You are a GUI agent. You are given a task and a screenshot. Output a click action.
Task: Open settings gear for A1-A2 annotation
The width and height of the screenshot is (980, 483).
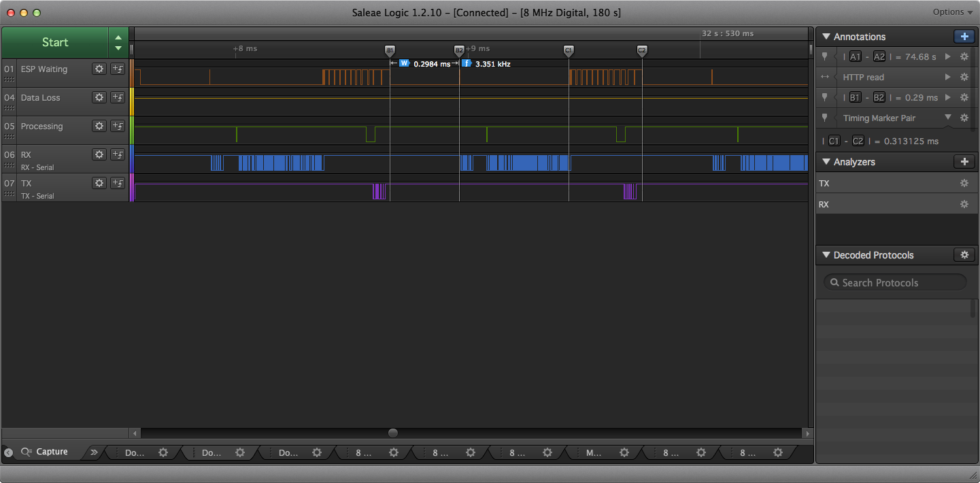coord(964,57)
